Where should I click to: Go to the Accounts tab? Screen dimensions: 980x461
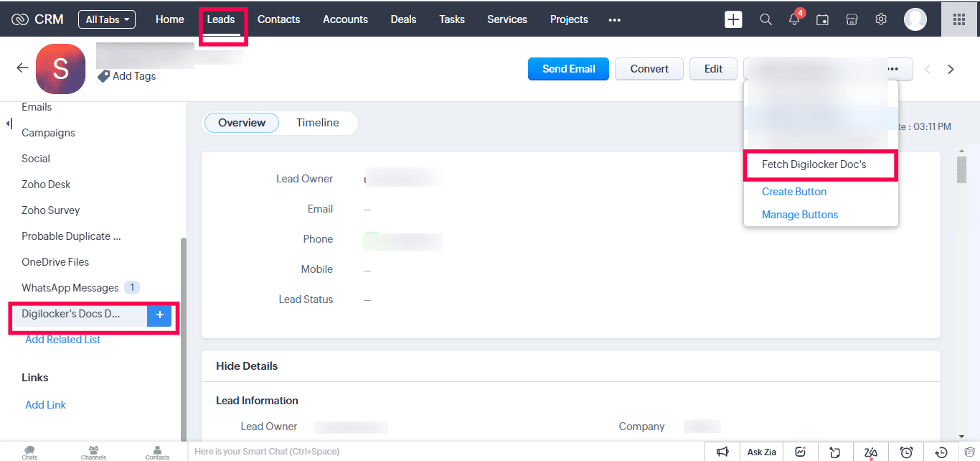click(x=345, y=19)
